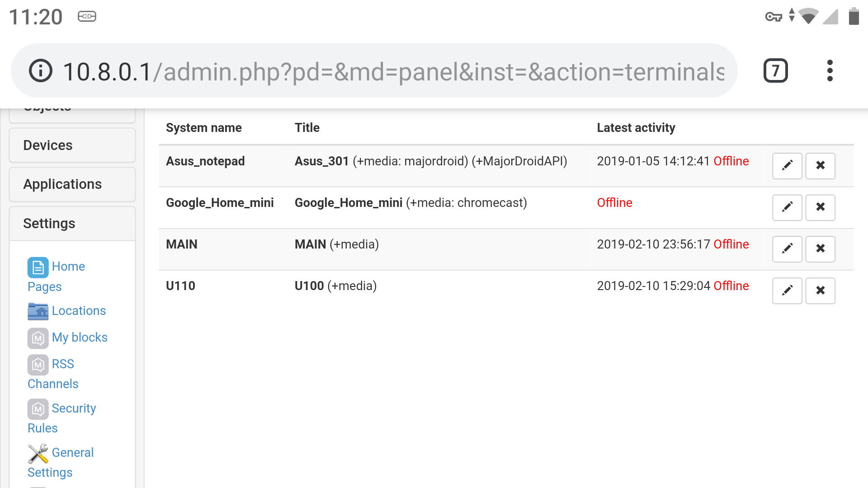Open Chrome's three-dot menu

pyautogui.click(x=830, y=70)
